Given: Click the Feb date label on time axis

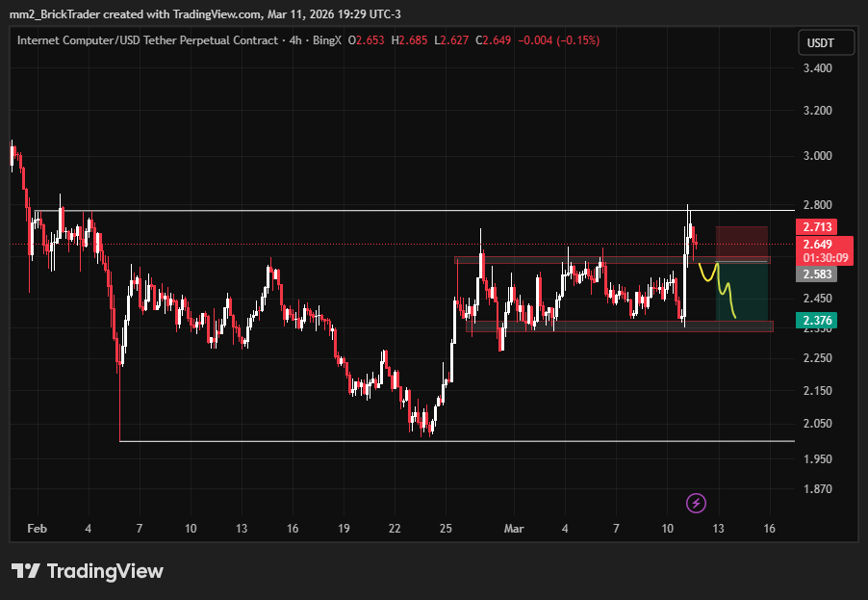Looking at the screenshot, I should [x=38, y=529].
